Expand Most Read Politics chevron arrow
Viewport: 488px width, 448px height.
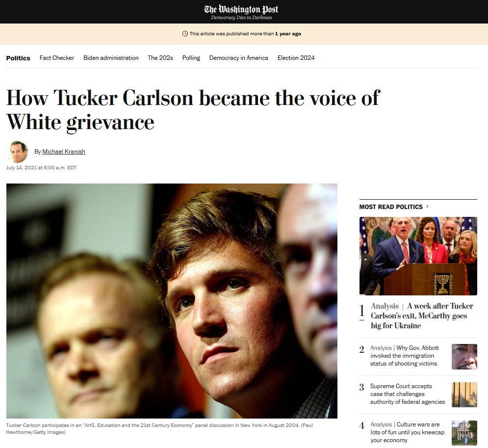click(x=427, y=207)
